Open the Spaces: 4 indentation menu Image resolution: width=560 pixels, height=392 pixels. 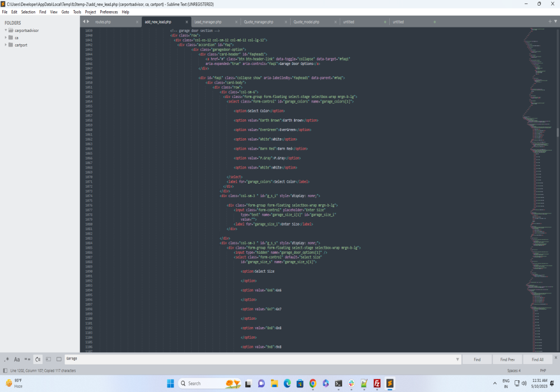coord(514,371)
